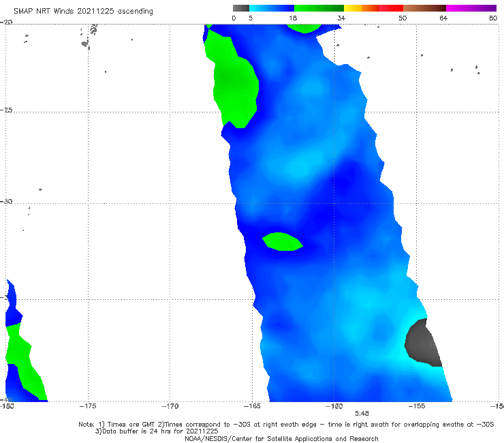Click the longitude label '-170'

click(x=170, y=406)
